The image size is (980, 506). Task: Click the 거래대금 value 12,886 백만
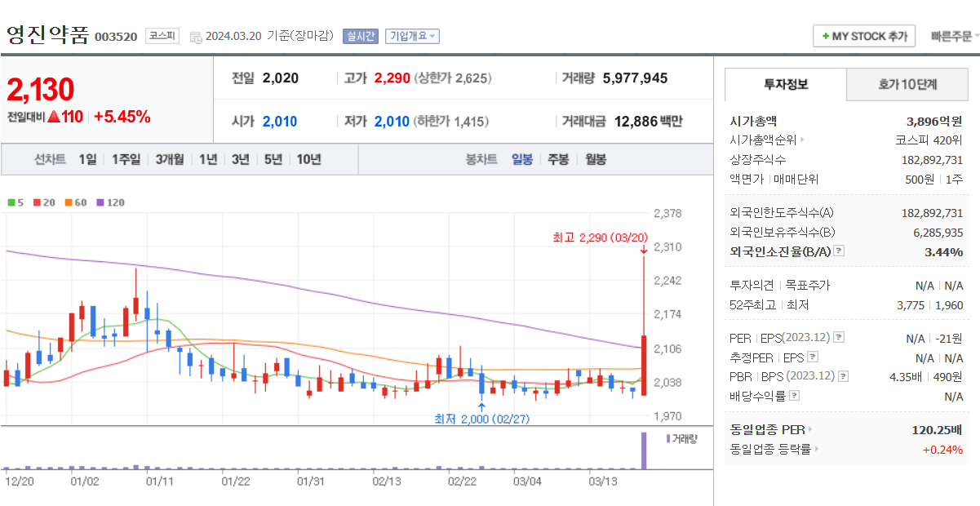click(648, 122)
